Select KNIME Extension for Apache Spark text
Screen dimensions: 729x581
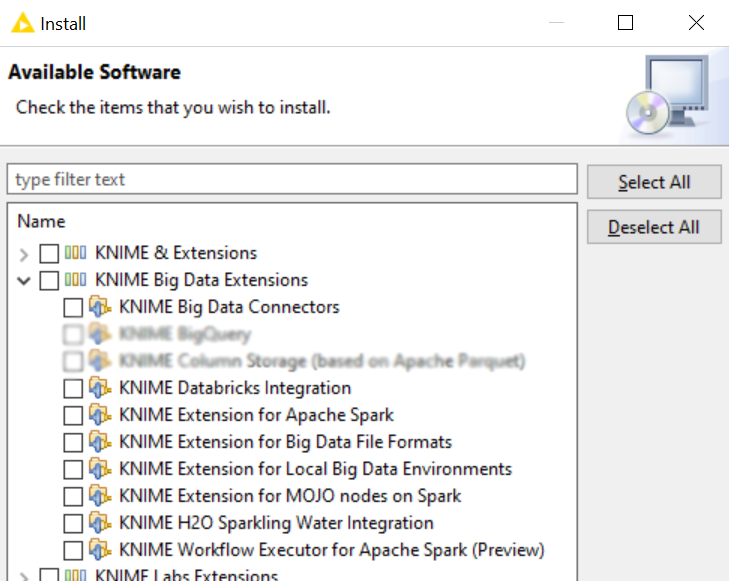[256, 415]
